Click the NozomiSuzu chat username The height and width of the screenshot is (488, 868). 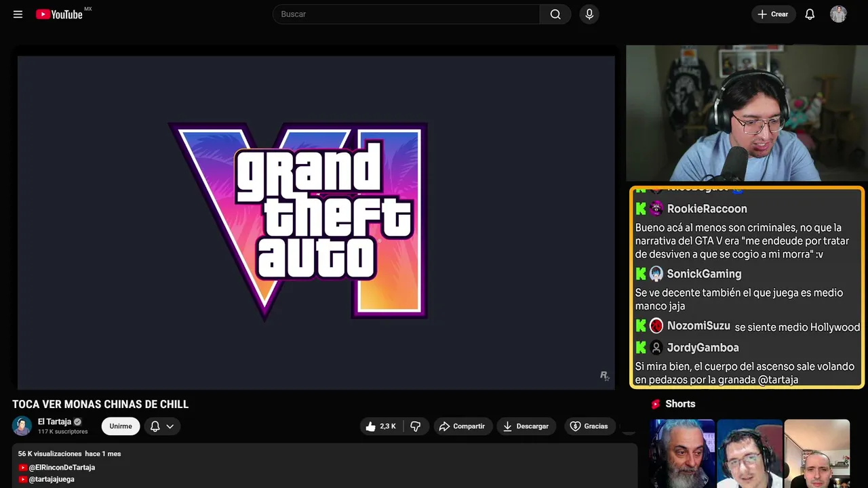pos(698,326)
